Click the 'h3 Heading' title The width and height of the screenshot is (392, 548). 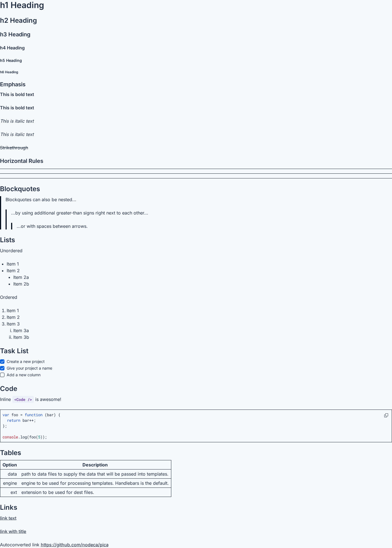[x=15, y=34]
